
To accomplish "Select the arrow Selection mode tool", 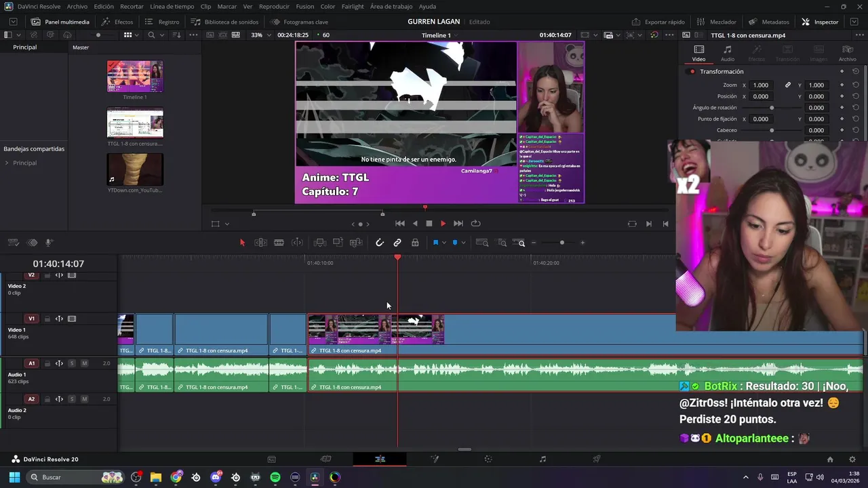I will tap(242, 243).
